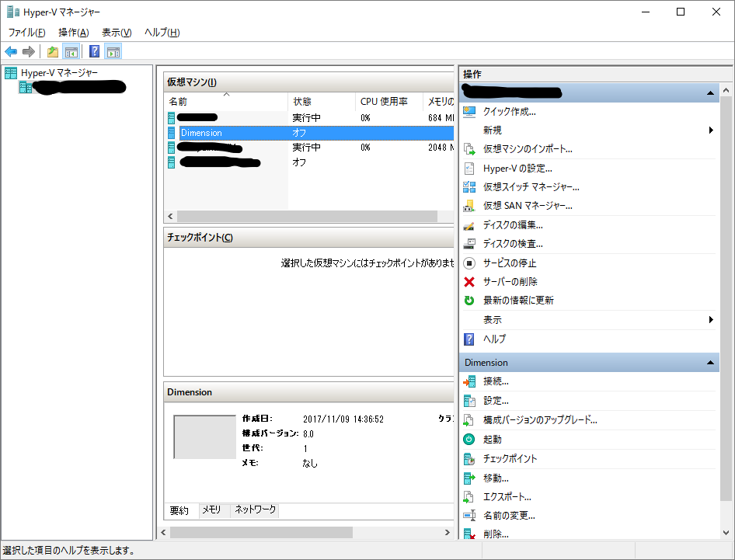Click サーバーの削除 red X action
The image size is (735, 560).
[510, 282]
